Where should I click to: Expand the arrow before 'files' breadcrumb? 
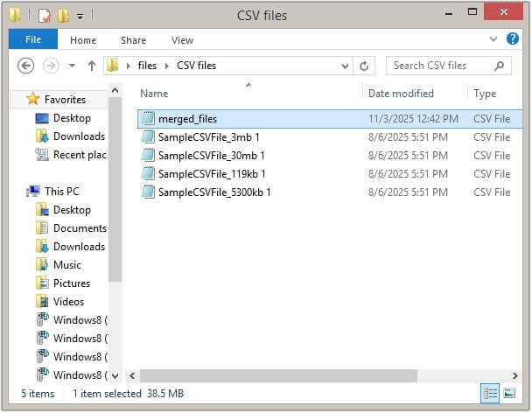[129, 66]
